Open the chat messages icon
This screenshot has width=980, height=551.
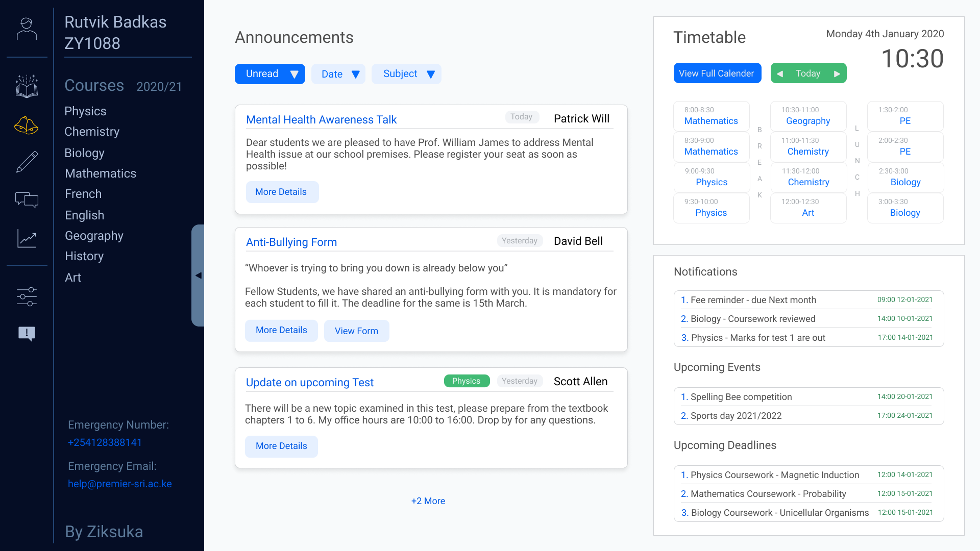[x=27, y=199]
